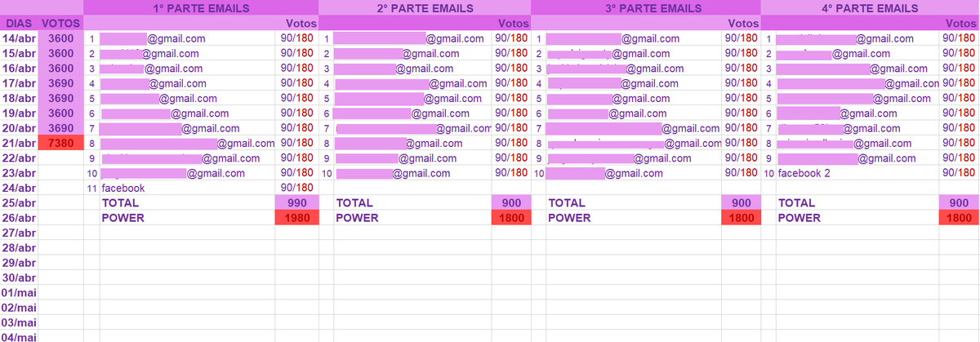
Task: Select the 28/abr date cell
Action: 19,248
